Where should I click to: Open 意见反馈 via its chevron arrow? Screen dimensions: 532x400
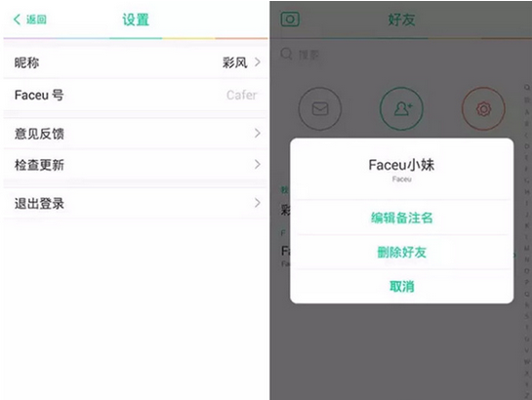(x=258, y=134)
